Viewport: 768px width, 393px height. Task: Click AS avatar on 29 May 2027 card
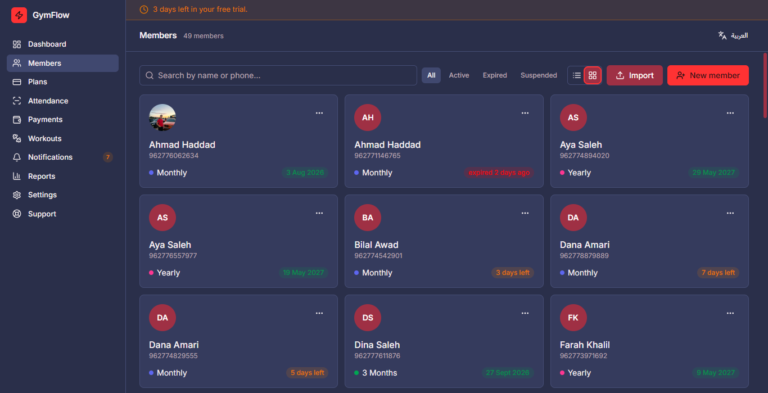573,118
